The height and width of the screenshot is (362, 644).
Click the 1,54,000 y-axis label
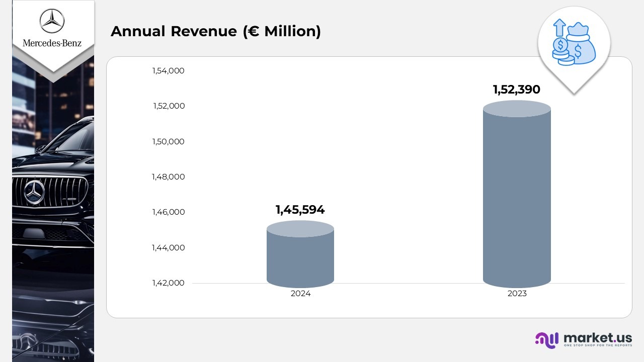point(169,71)
